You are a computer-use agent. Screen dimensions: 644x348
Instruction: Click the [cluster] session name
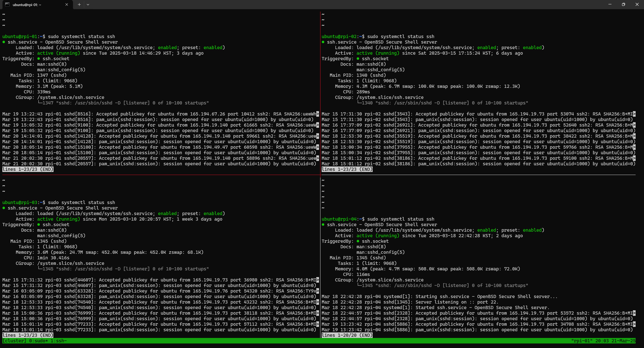click(14, 341)
